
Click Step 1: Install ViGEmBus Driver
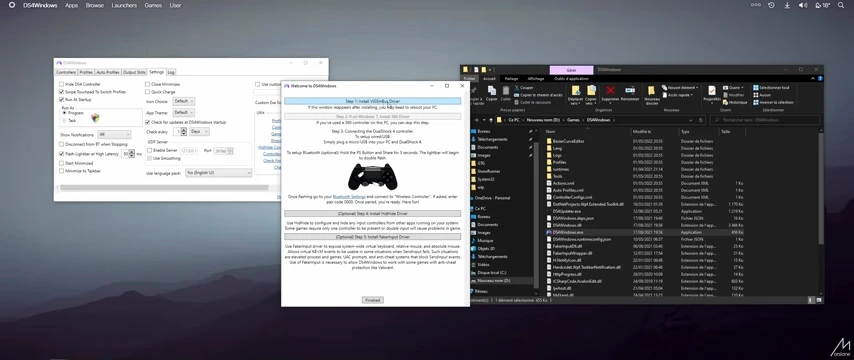coord(373,101)
